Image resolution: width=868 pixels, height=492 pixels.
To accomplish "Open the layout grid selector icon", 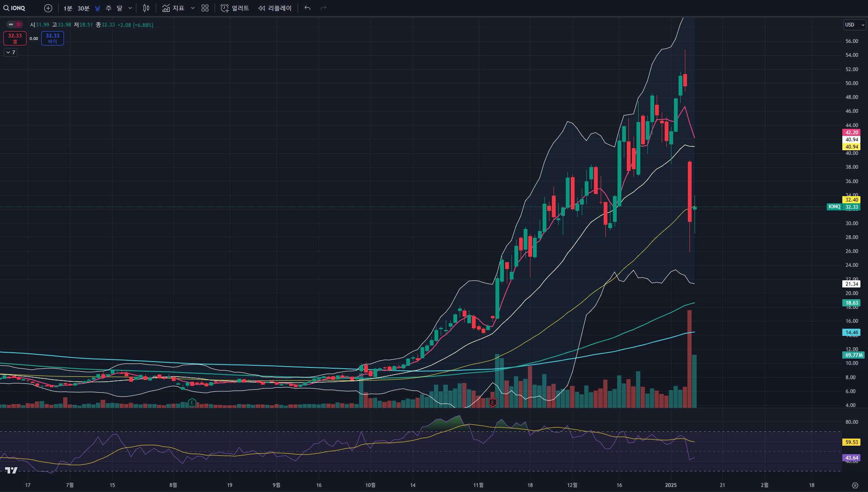I will [205, 8].
